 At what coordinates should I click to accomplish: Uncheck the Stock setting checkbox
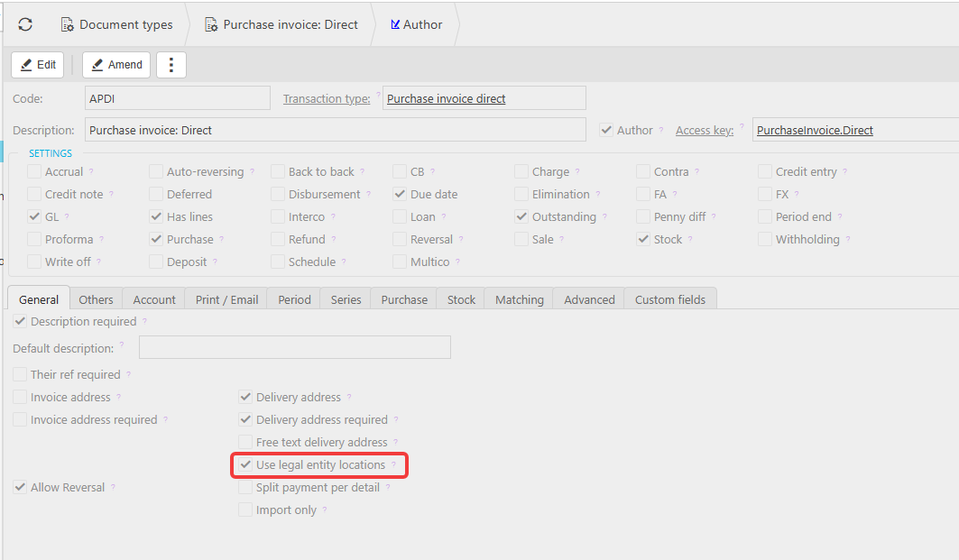click(x=643, y=240)
